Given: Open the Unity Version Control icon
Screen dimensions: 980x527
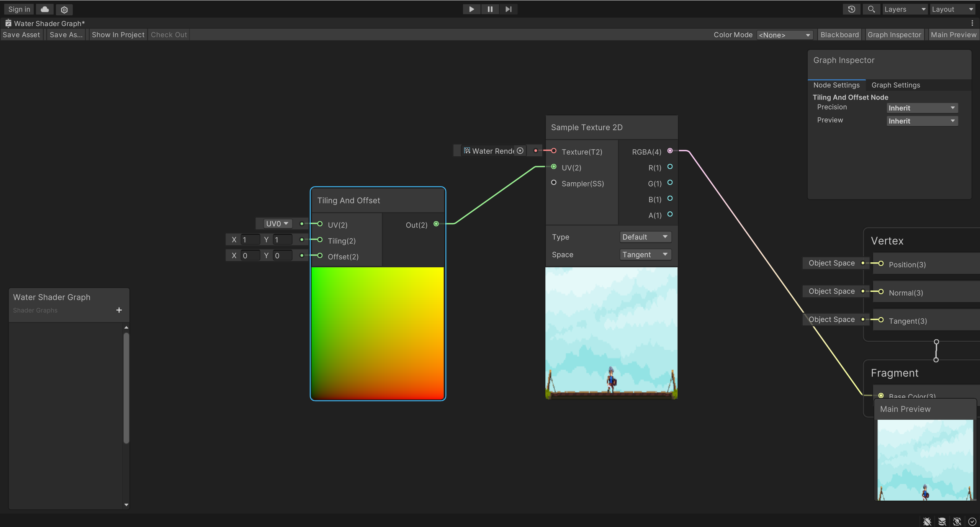Looking at the screenshot, I should click(64, 9).
